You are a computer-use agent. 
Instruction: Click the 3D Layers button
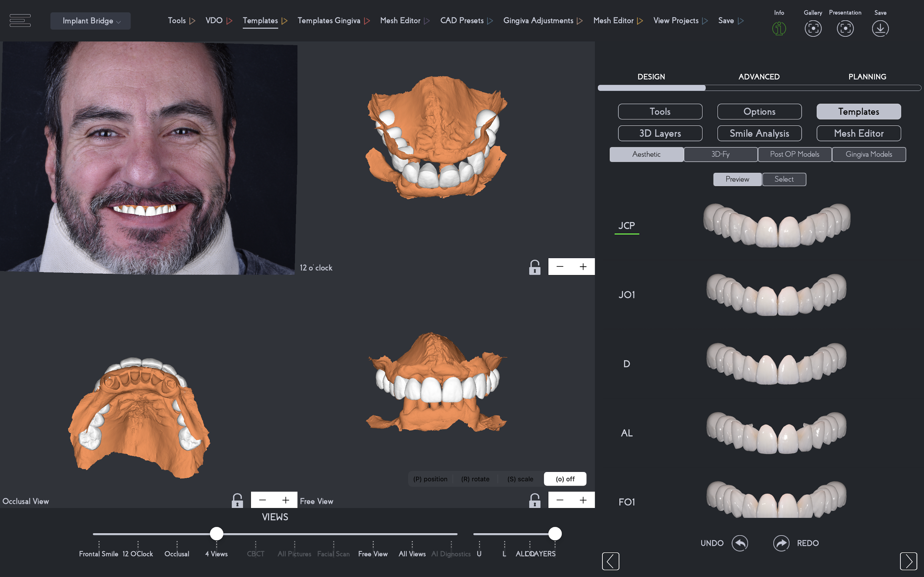click(660, 133)
